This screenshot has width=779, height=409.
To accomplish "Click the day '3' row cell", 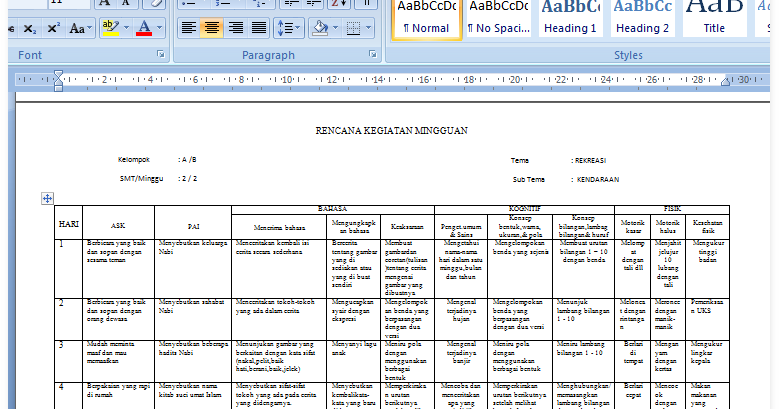I will click(69, 361).
